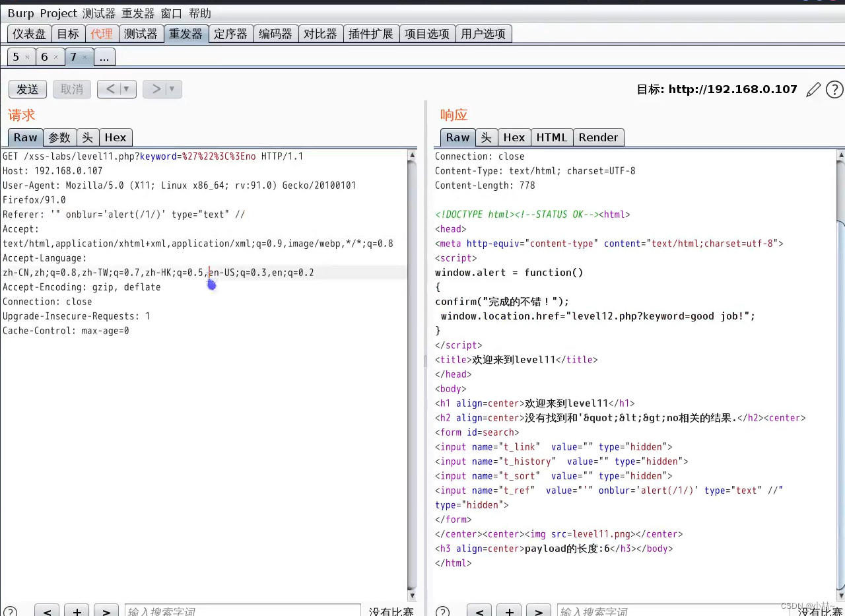845x616 pixels.
Task: Go back to the previous request in history
Action: (x=110, y=89)
